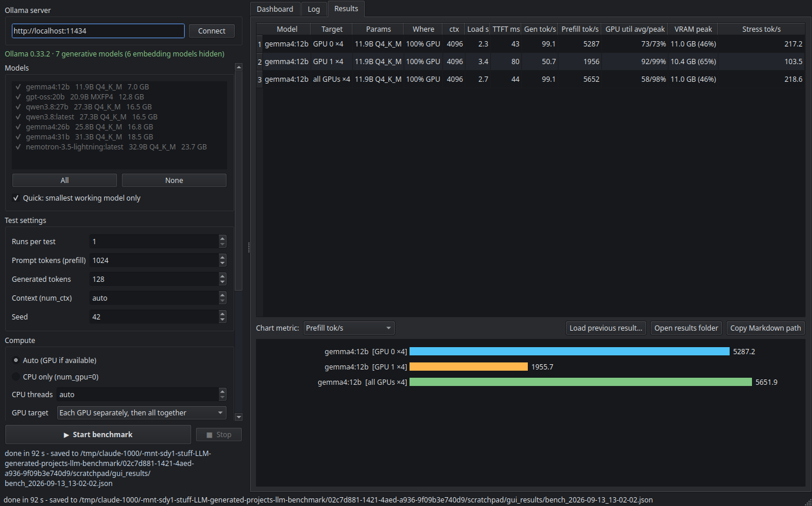This screenshot has width=812, height=506.
Task: Click the Ollama 0.33.2 status text
Action: point(115,54)
